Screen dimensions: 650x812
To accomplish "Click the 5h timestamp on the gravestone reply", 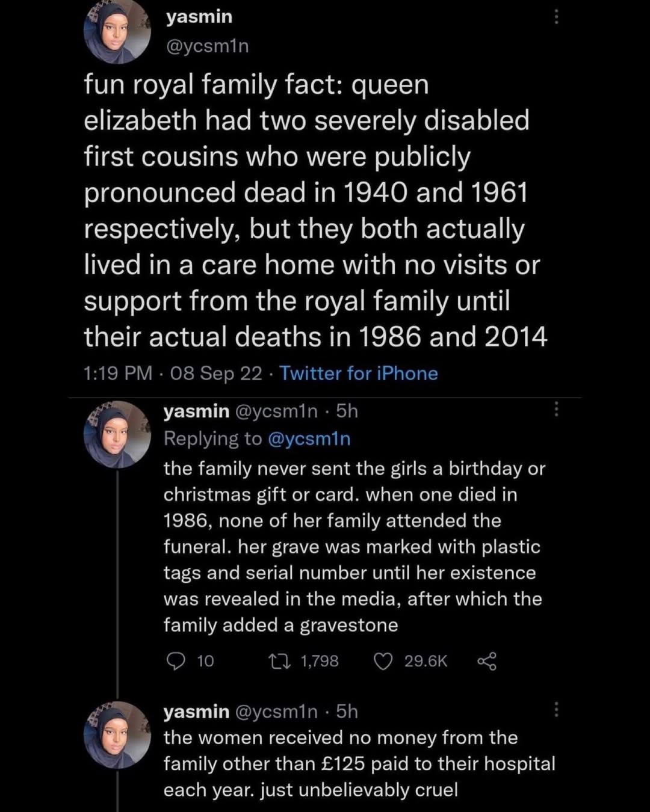I will [x=348, y=411].
